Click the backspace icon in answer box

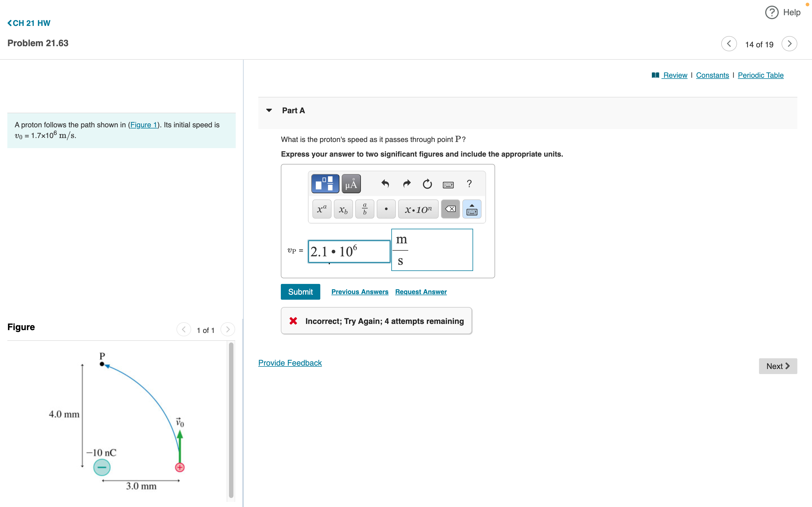[450, 208]
